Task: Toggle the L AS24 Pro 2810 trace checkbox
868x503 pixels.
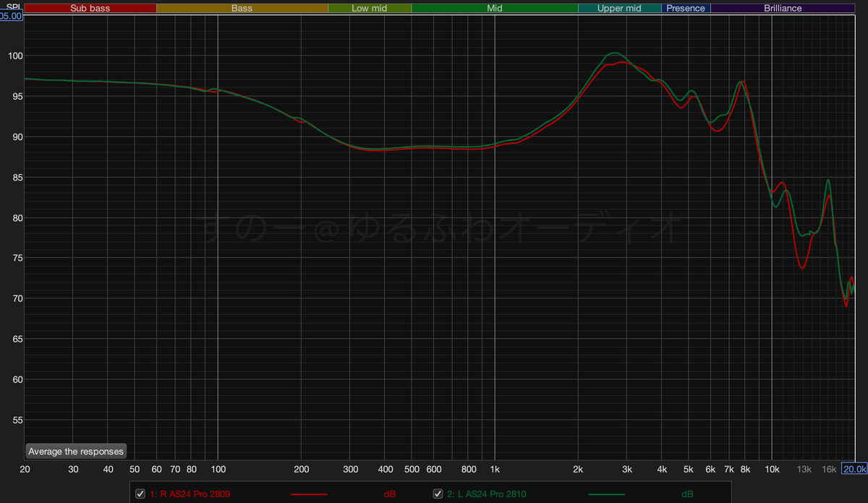Action: pyautogui.click(x=438, y=494)
